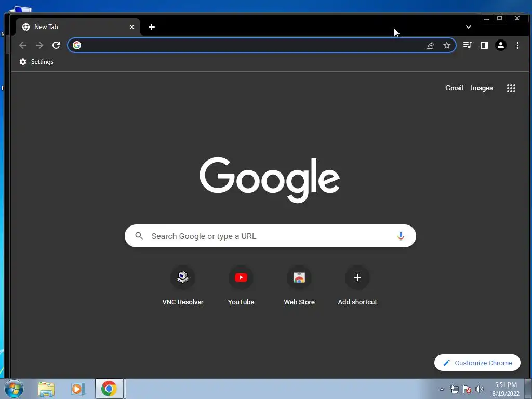This screenshot has height=399, width=532.
Task: Open the side panel icon
Action: [484, 45]
